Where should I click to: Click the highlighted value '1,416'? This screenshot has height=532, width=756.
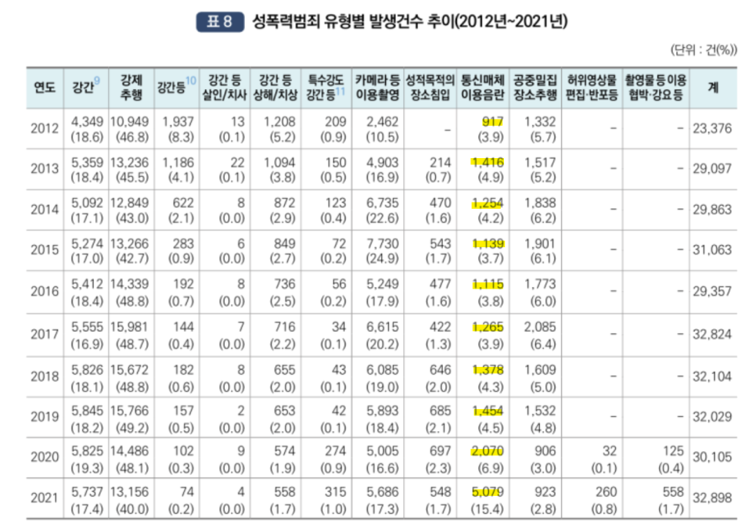tap(488, 163)
